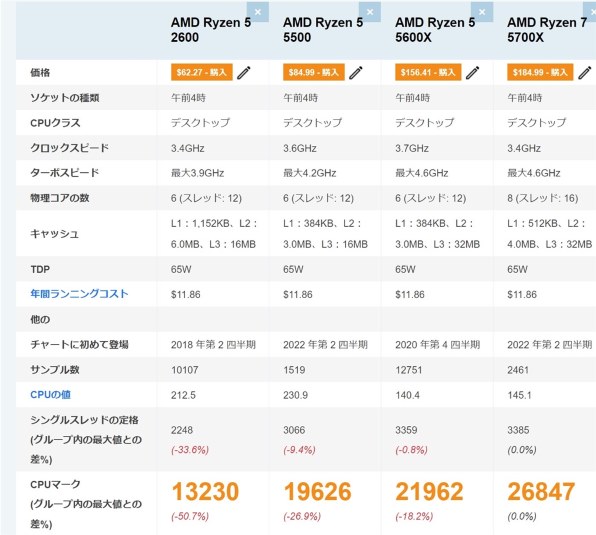Select AMD Ryzen 5 2600 header title

click(x=211, y=30)
